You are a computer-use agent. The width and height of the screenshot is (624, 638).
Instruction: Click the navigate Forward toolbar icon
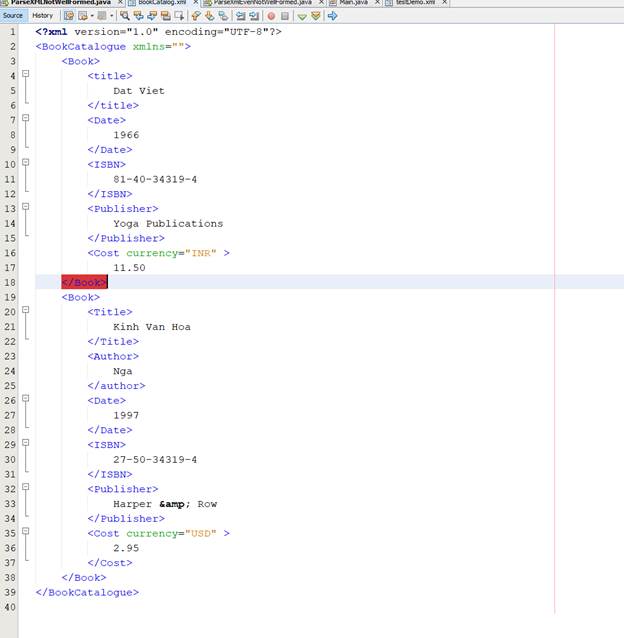[x=102, y=16]
